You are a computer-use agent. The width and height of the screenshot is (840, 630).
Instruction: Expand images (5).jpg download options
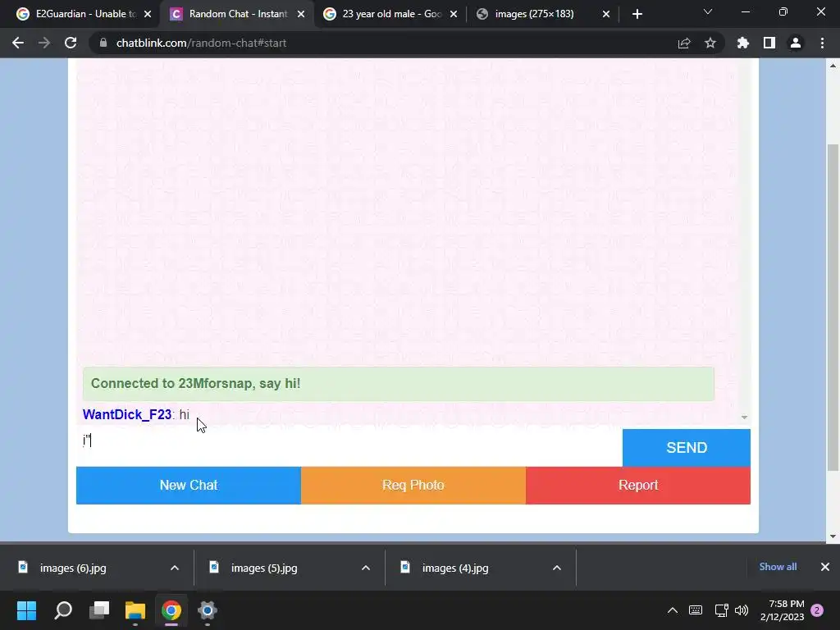(x=366, y=568)
